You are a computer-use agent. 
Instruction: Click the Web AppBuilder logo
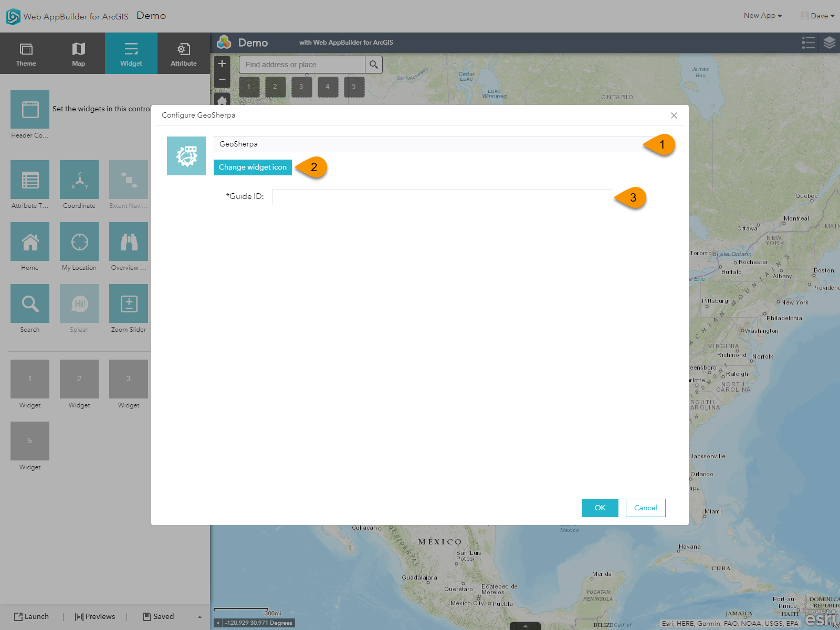[13, 17]
